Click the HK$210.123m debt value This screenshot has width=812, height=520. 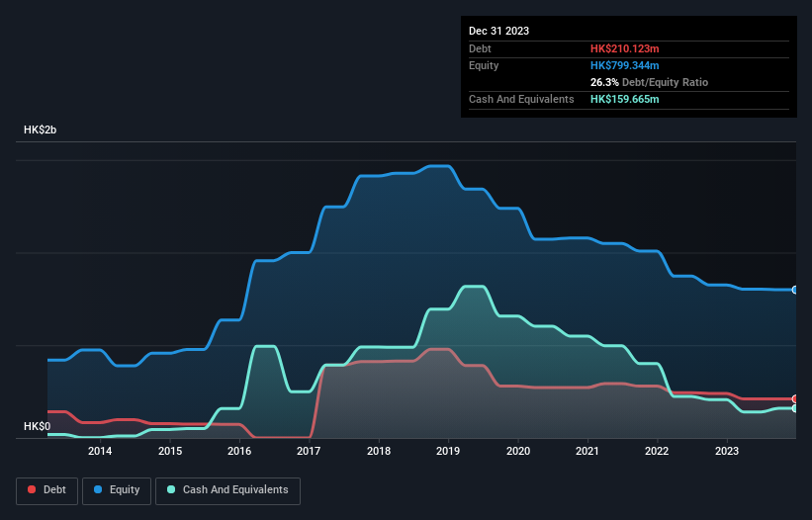pos(624,48)
